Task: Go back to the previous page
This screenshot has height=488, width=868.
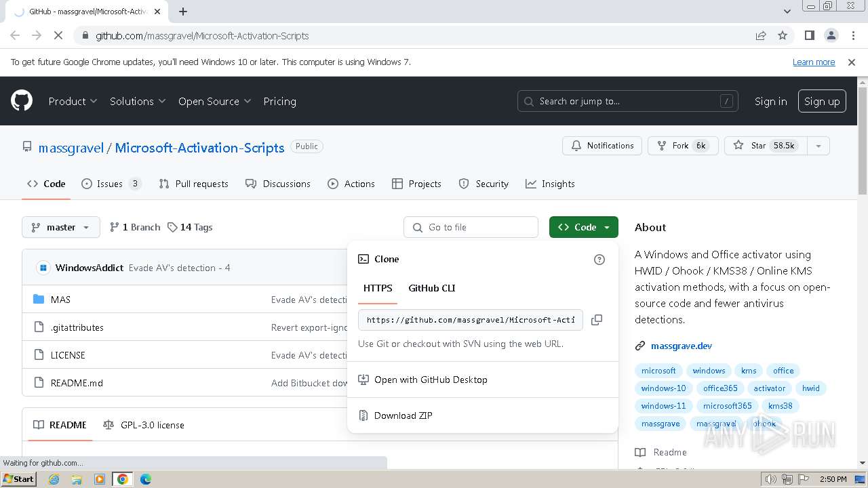Action: coord(15,35)
